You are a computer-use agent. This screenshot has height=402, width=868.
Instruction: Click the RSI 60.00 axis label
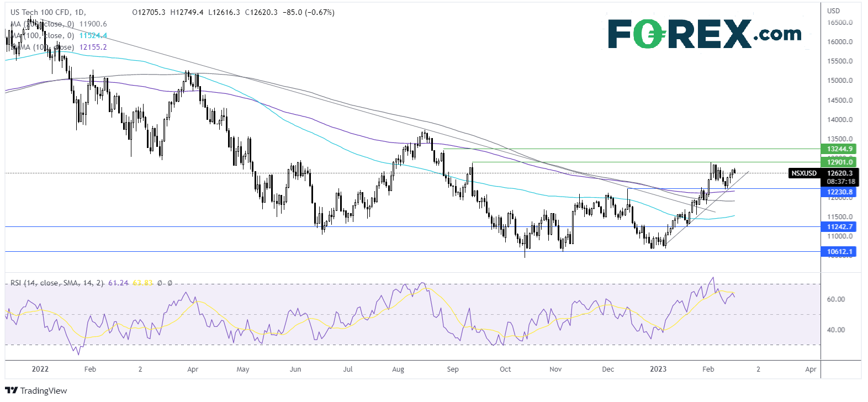coord(836,299)
